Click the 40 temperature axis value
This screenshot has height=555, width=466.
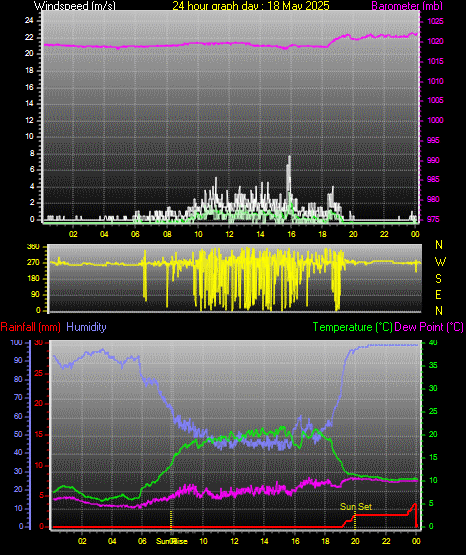[x=433, y=343]
